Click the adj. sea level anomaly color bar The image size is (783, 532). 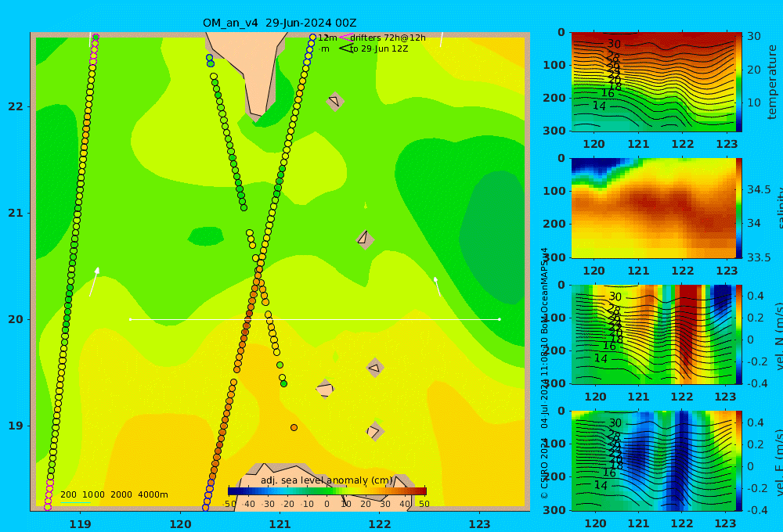pos(327,491)
